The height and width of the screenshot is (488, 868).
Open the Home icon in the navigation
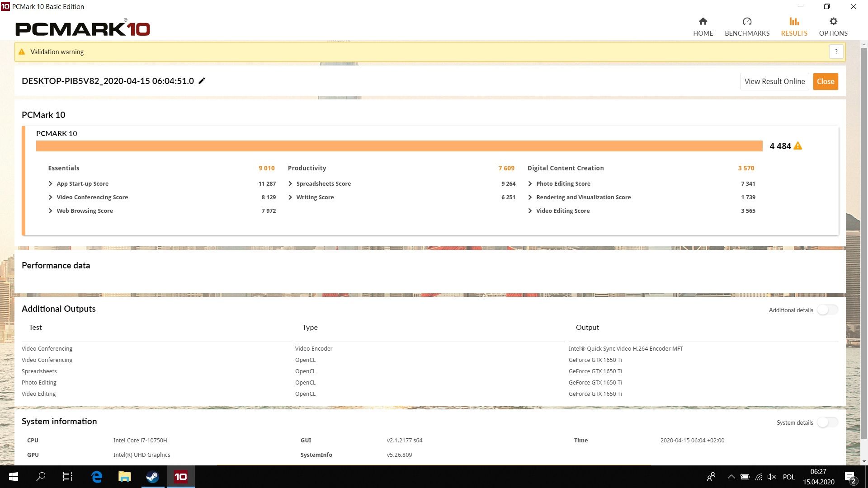703,21
